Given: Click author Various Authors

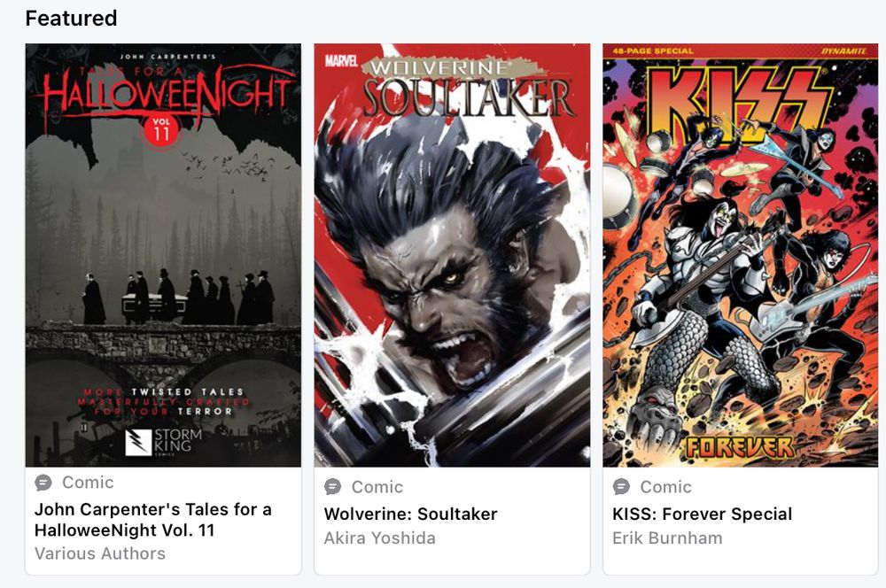Looking at the screenshot, I should point(100,553).
